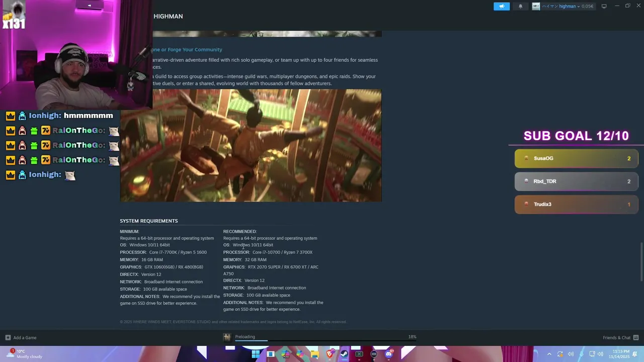Click the Steam page vertical scrollbar
This screenshot has width=644, height=362.
[x=641, y=261]
